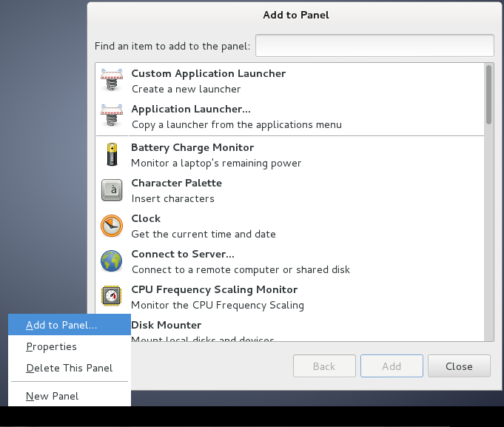Select 'Battery Charge Monitor' title text
Screen dimensions: 504x427
coord(192,147)
